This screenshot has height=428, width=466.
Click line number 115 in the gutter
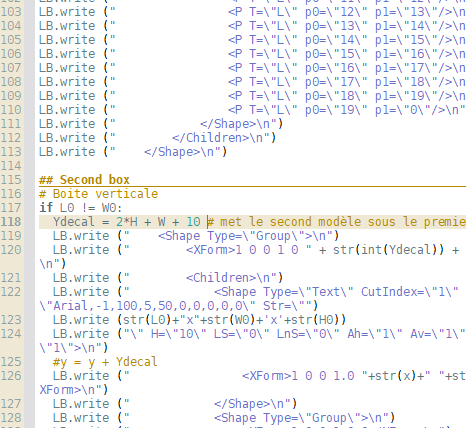point(11,180)
